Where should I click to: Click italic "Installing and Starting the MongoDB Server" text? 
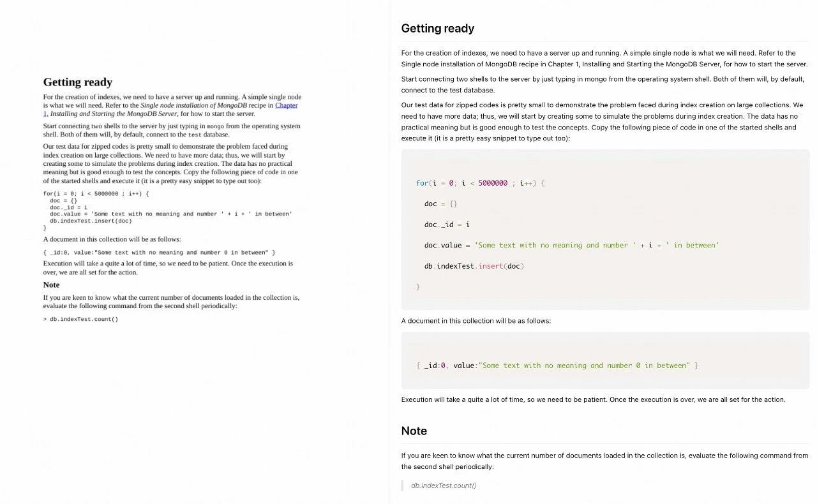point(114,114)
